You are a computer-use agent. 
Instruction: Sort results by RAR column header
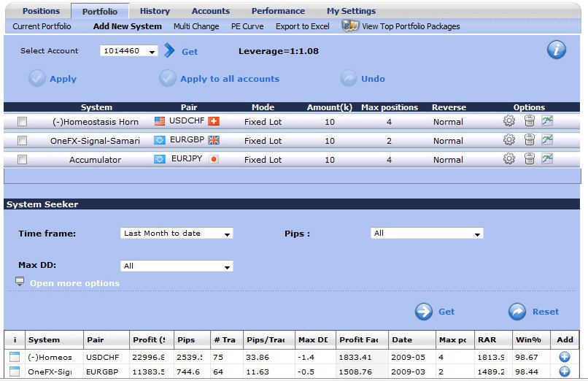point(493,339)
